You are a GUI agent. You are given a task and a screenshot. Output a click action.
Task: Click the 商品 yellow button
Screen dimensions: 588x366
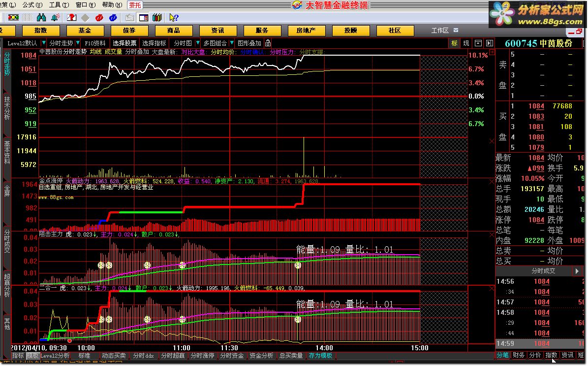point(174,31)
